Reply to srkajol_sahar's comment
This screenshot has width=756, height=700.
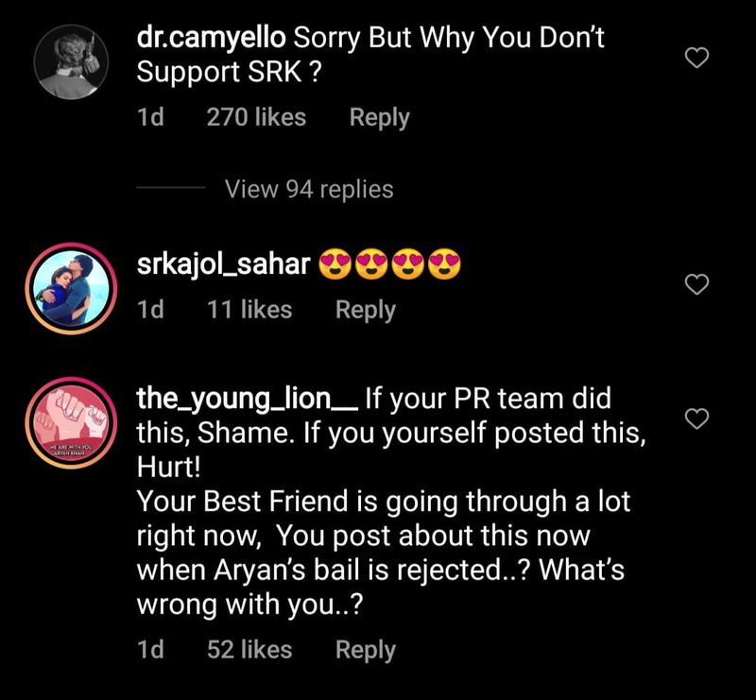[x=365, y=310]
